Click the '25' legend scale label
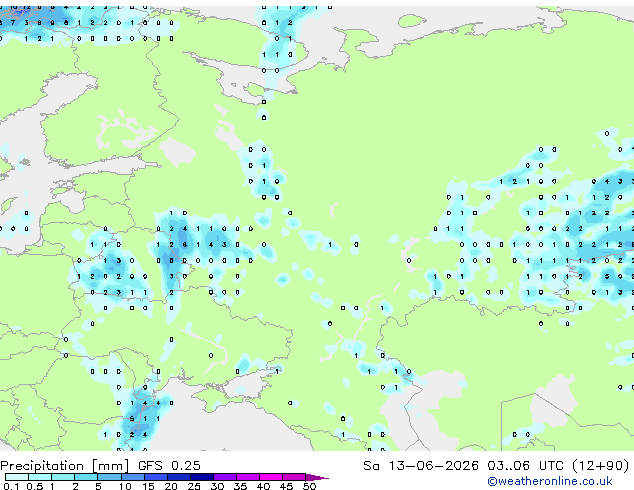The height and width of the screenshot is (490, 634). pyautogui.click(x=194, y=486)
